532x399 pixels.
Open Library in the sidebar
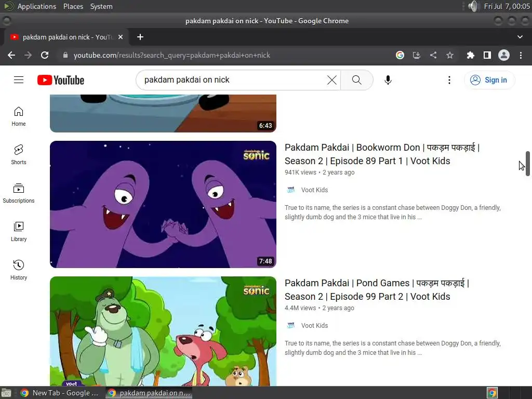[19, 231]
